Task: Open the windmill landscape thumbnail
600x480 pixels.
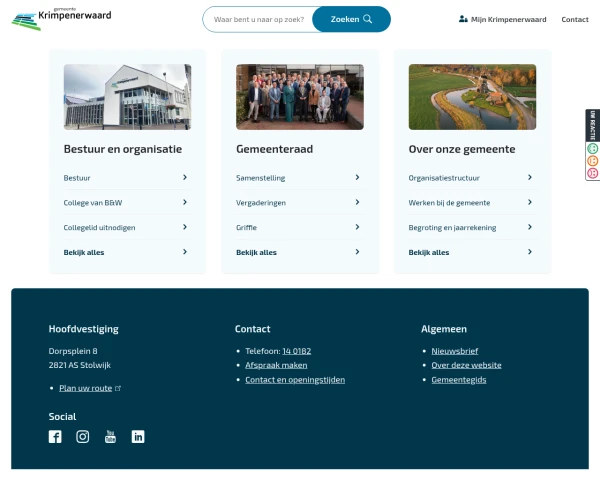Action: (x=472, y=97)
